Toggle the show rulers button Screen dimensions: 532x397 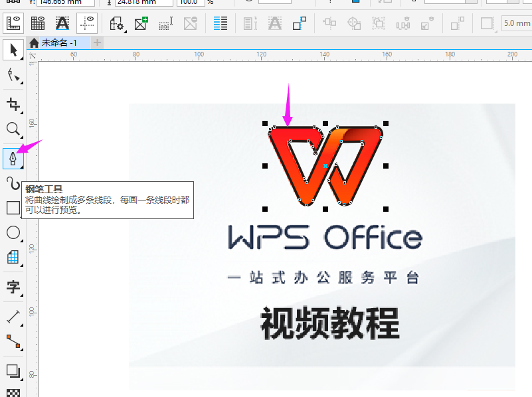coord(13,23)
